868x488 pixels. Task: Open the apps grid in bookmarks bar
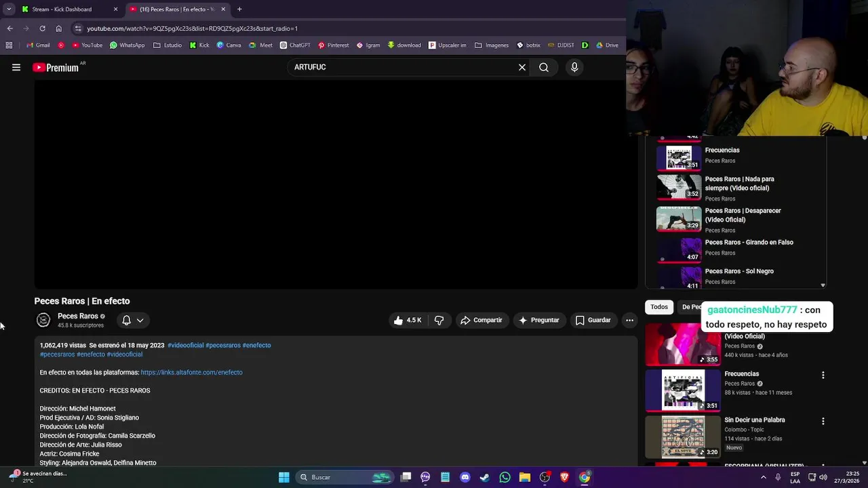[x=9, y=45]
